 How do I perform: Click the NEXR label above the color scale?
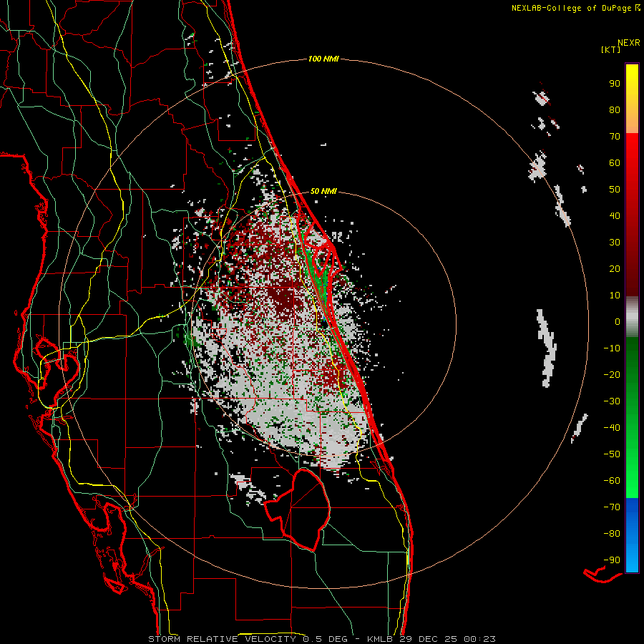[x=629, y=43]
